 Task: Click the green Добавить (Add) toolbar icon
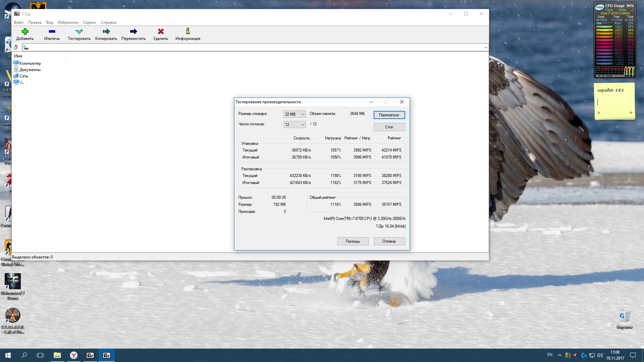click(x=25, y=32)
